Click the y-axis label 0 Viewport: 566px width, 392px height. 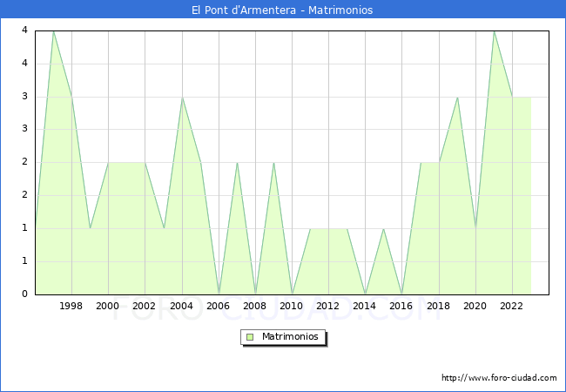pos(24,294)
